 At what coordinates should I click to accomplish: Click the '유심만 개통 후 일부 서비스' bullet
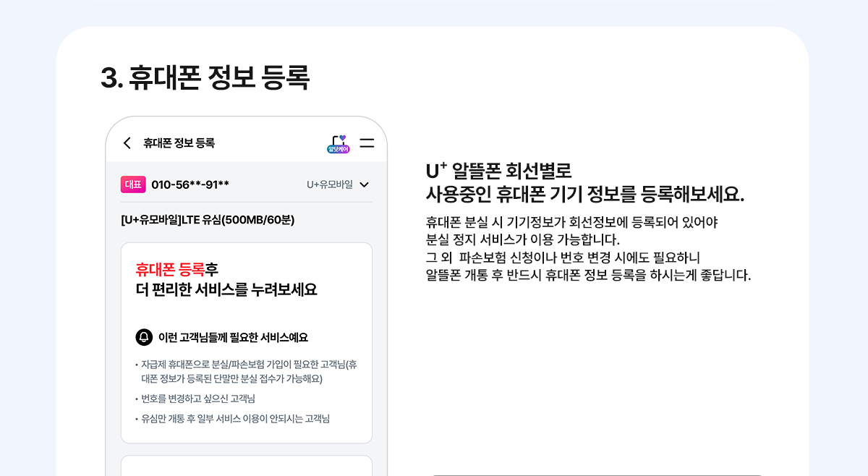pyautogui.click(x=232, y=418)
